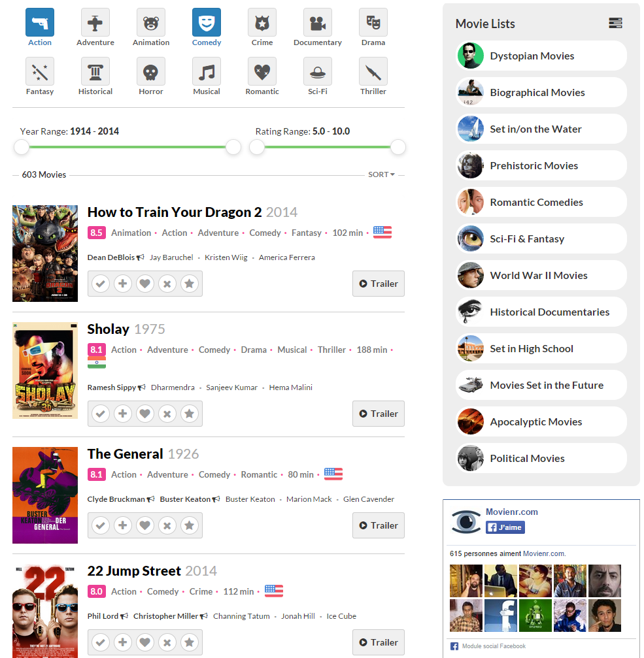Select the Horror genre skull icon

coord(150,72)
